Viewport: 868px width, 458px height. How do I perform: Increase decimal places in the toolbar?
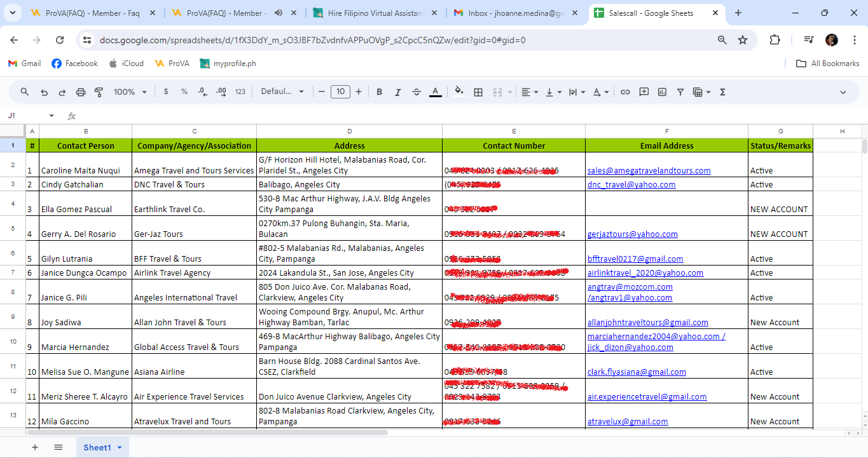(x=221, y=92)
